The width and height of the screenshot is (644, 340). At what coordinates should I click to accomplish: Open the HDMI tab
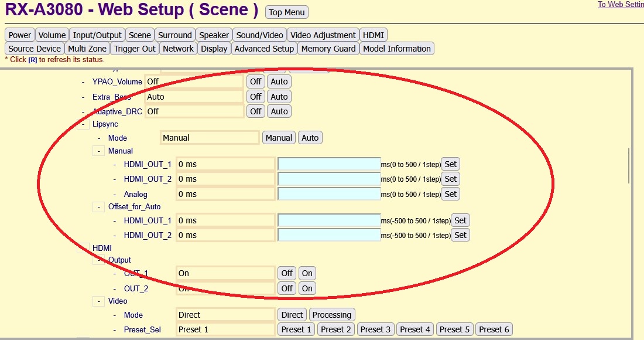click(x=374, y=35)
